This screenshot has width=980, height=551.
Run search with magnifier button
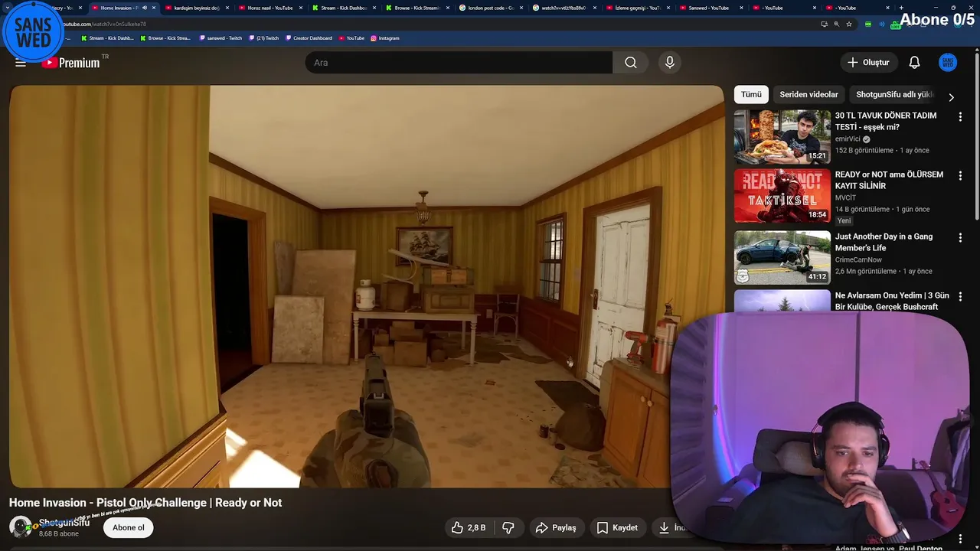pos(631,63)
